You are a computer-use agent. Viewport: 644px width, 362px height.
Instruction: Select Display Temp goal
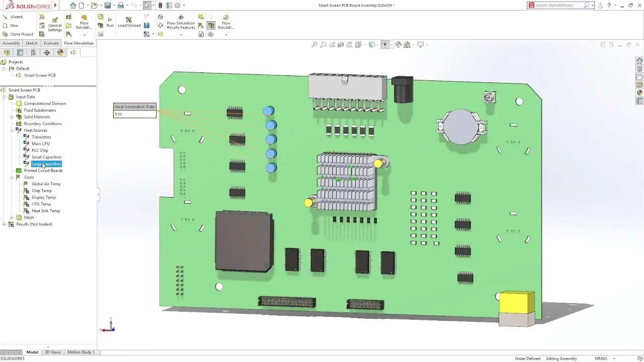coord(44,198)
